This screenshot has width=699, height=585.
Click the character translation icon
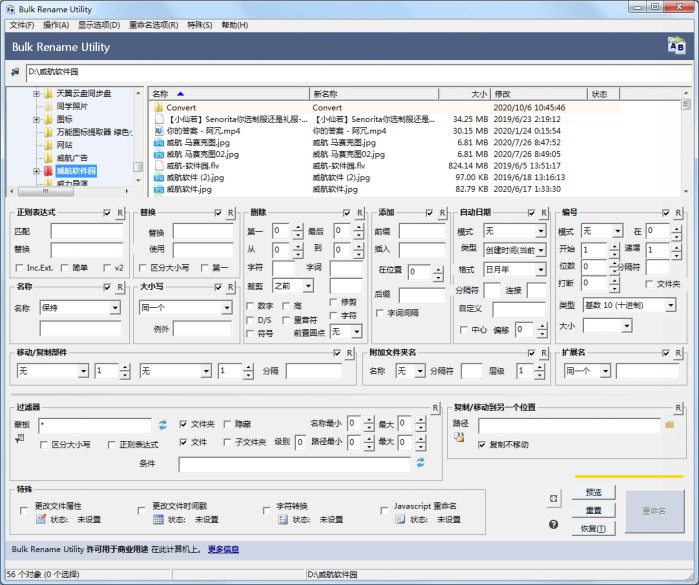point(283,519)
